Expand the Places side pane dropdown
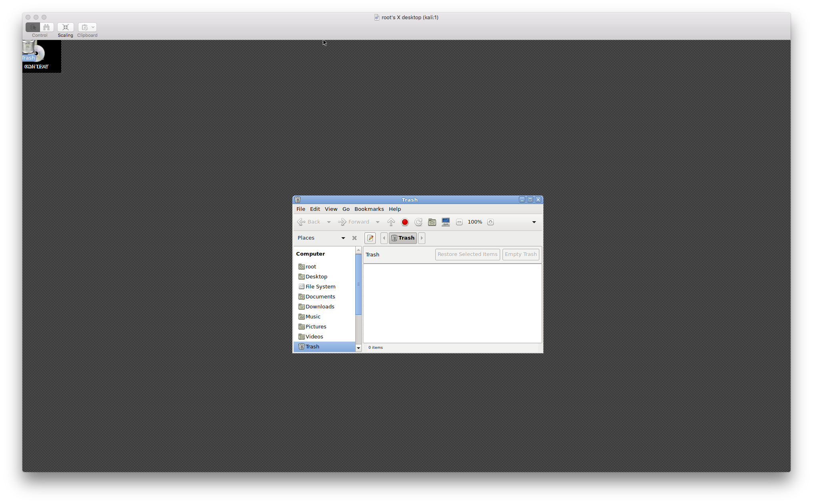This screenshot has height=504, width=813. click(x=343, y=238)
